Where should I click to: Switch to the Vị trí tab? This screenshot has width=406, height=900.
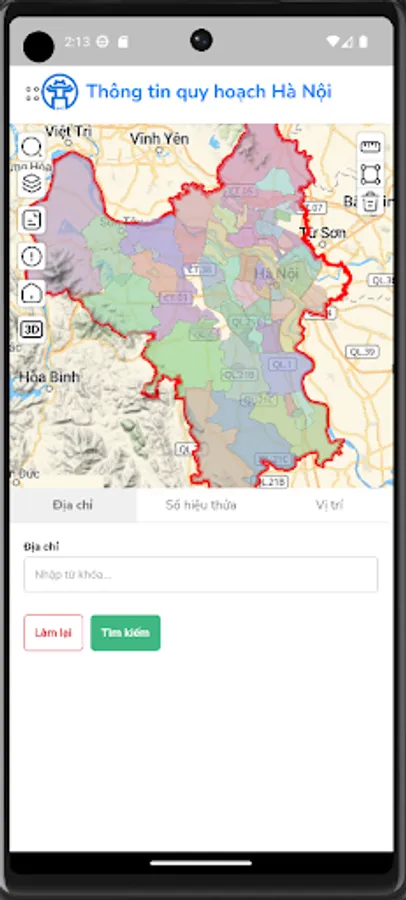tap(329, 505)
